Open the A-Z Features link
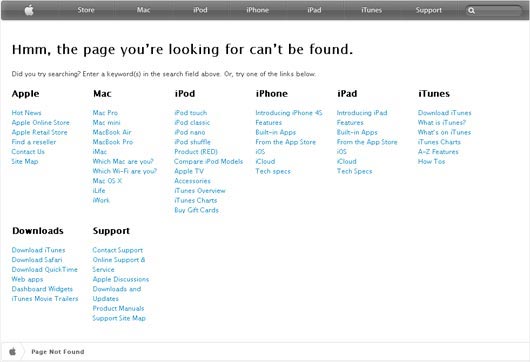 tap(438, 152)
